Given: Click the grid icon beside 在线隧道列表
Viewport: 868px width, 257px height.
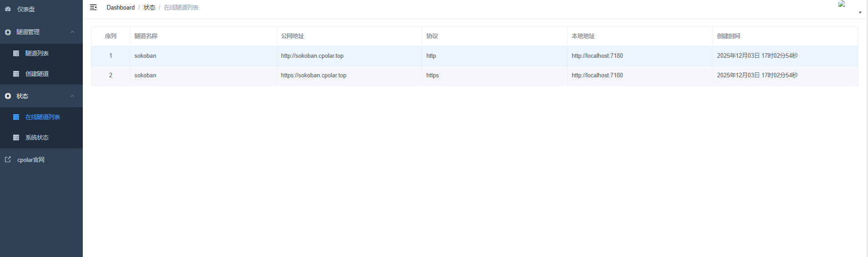Looking at the screenshot, I should (x=16, y=117).
